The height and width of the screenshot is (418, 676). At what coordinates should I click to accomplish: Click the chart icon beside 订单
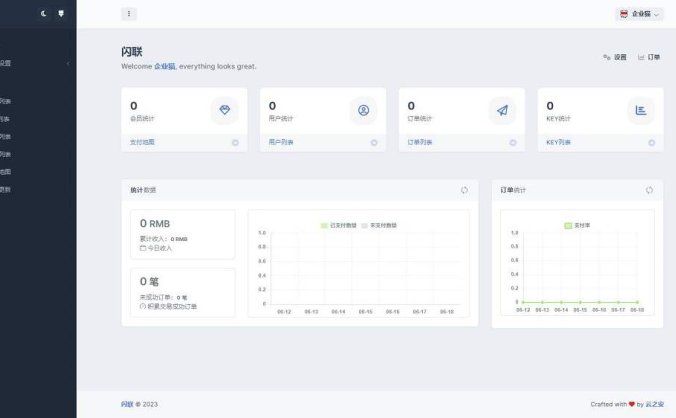(641, 57)
